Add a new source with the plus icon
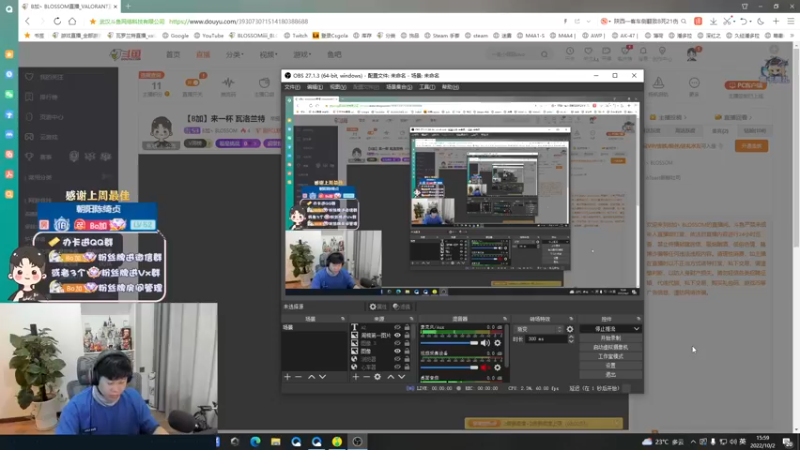The image size is (800, 450). click(356, 377)
